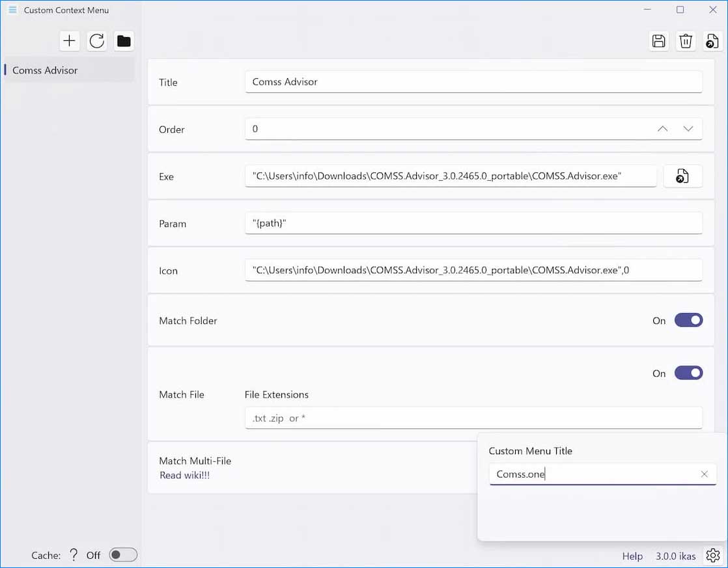Screen dimensions: 728x568
Task: Decrease Order with down chevron
Action: [688, 129]
